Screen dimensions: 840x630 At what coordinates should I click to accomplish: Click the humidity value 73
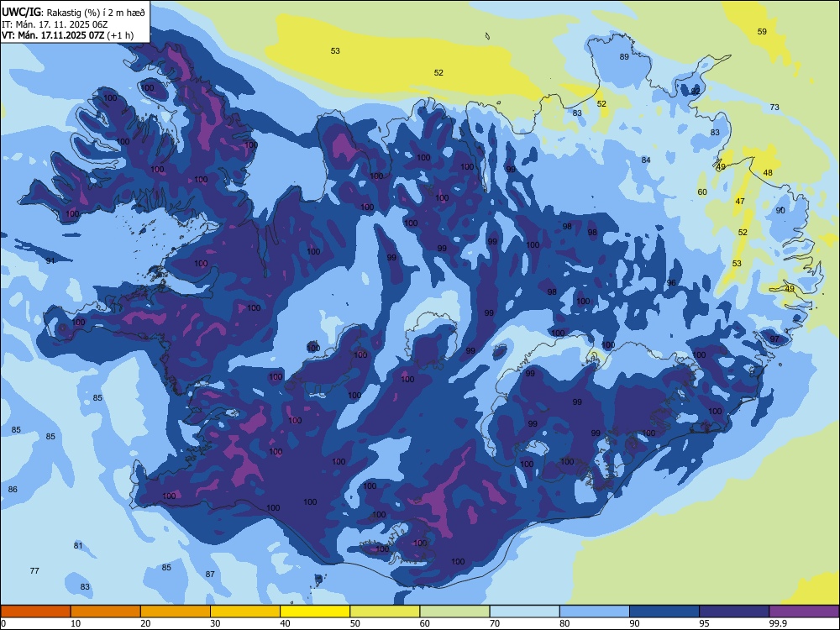coord(774,108)
